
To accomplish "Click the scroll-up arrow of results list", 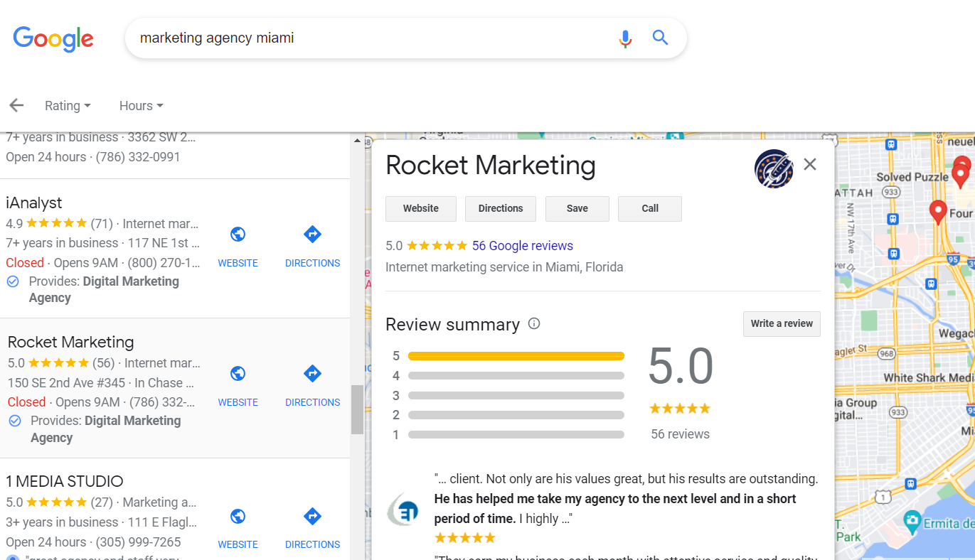I will point(357,141).
